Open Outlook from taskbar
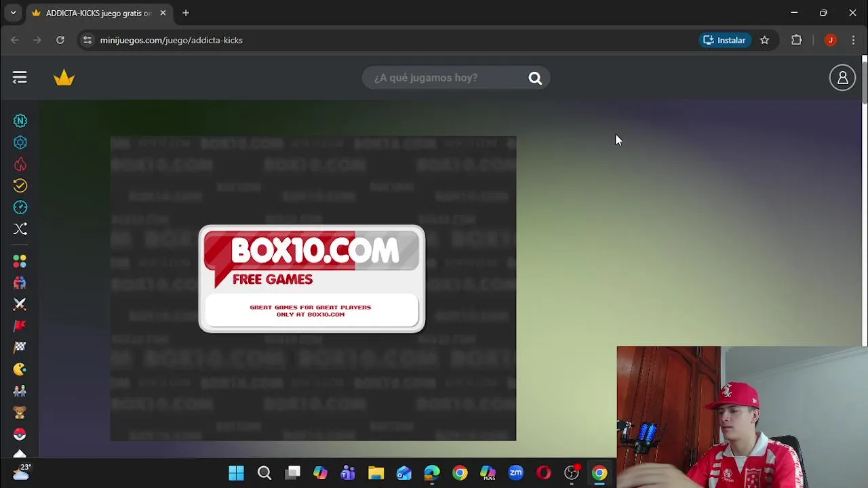Viewport: 868px width, 488px height. (x=404, y=473)
